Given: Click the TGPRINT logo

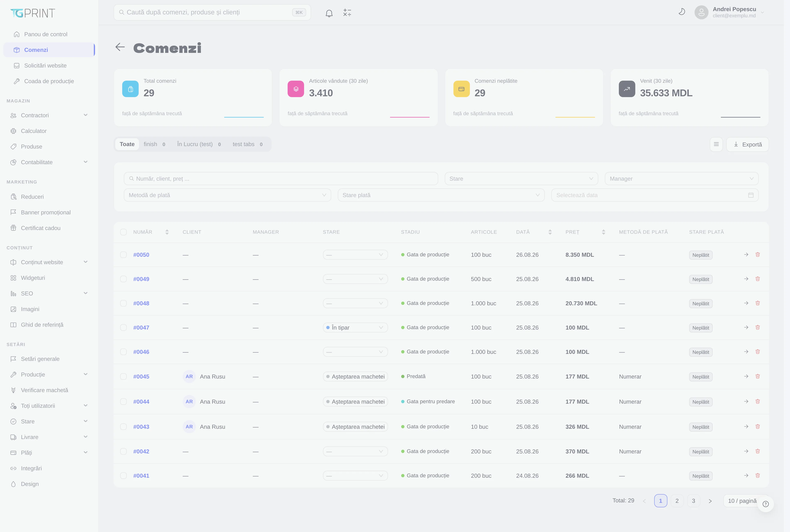Looking at the screenshot, I should [33, 13].
